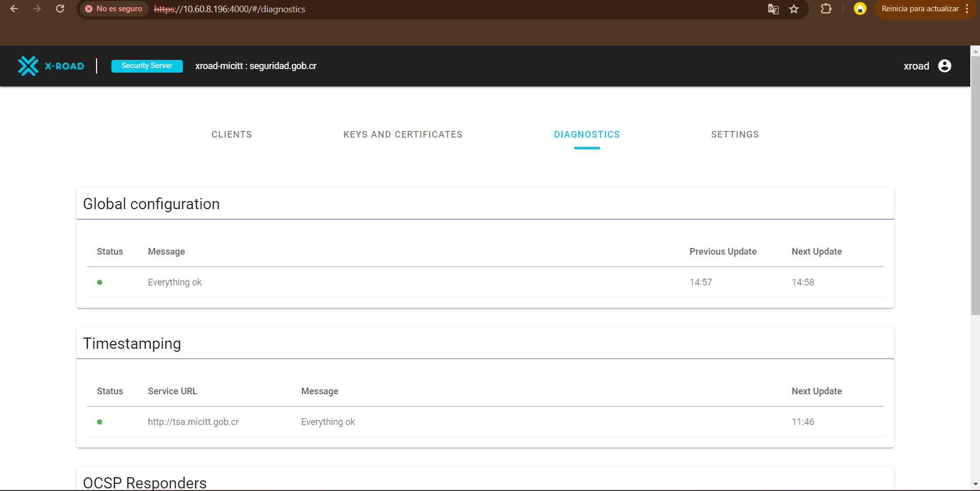Screen dimensions: 980x491
Task: Go to the Settings tab
Action: click(x=735, y=135)
